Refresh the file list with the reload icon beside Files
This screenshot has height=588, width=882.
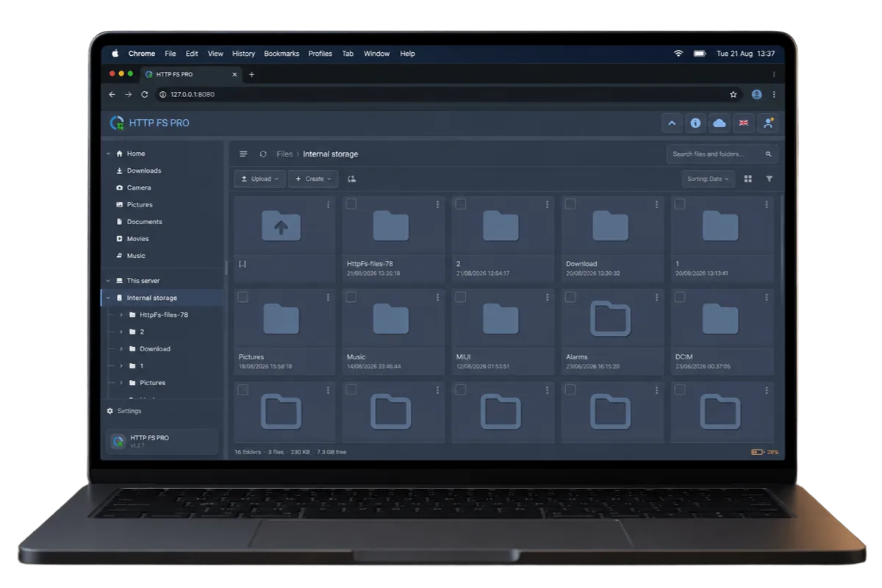coord(263,154)
